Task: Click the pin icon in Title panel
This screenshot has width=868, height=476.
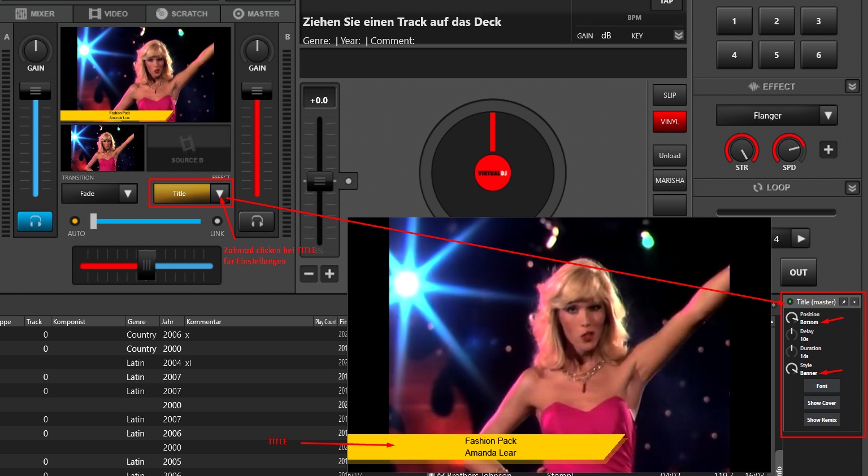Action: (x=843, y=302)
